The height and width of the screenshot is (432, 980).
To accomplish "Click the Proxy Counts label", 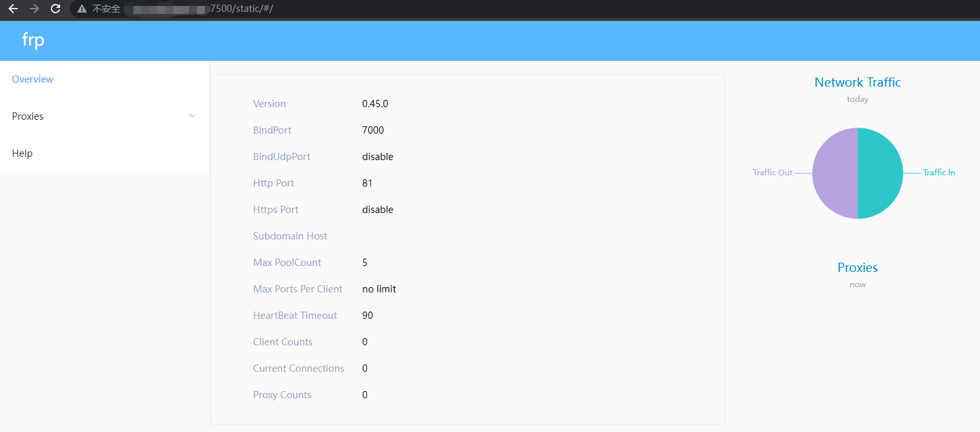I will point(282,395).
